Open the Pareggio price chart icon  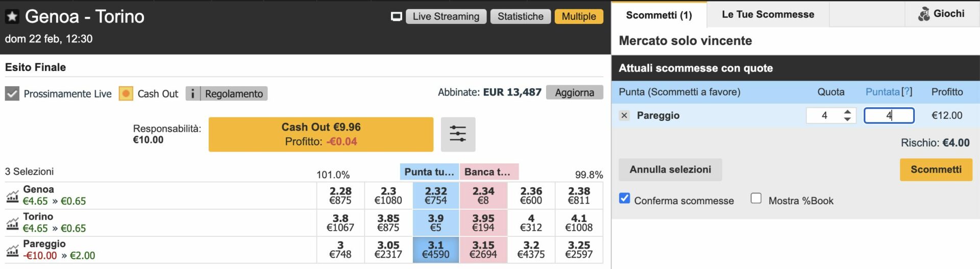12,250
